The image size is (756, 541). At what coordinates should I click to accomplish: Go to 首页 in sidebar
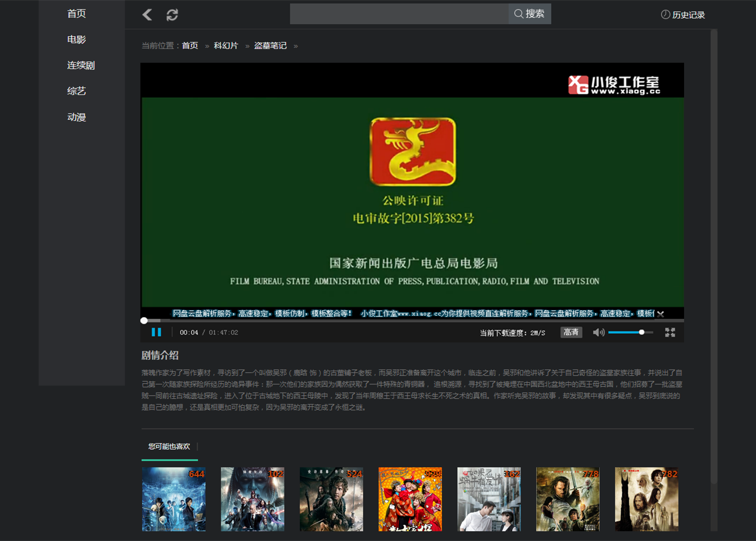(x=77, y=14)
